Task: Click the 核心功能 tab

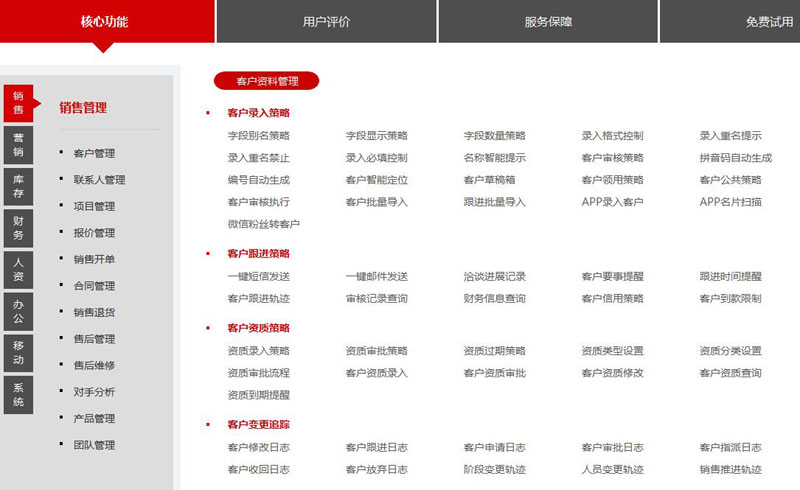Action: point(105,21)
